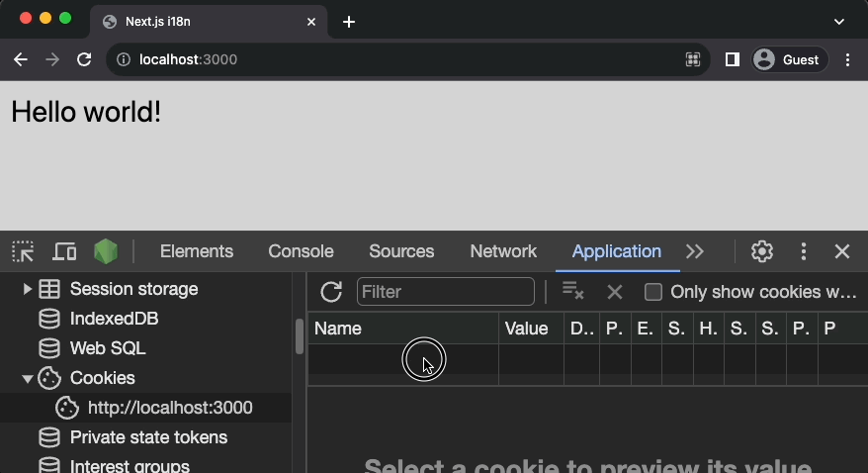Switch to the Console tab
Viewport: 868px width, 473px height.
point(301,251)
